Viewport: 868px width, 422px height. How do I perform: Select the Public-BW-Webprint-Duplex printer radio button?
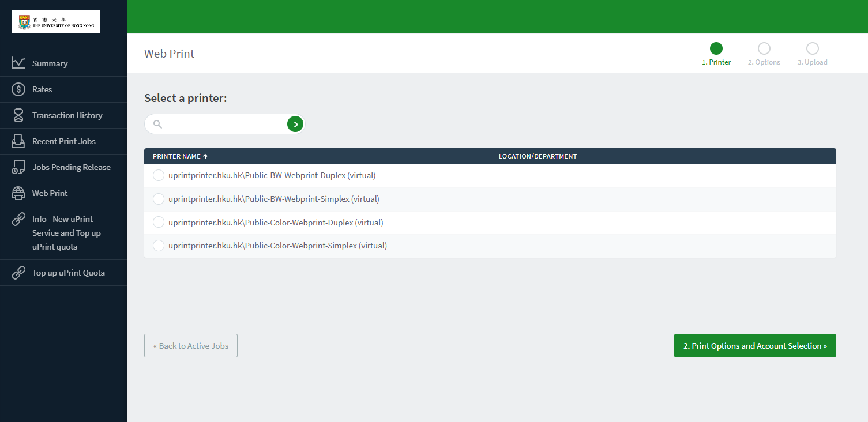[x=159, y=175]
